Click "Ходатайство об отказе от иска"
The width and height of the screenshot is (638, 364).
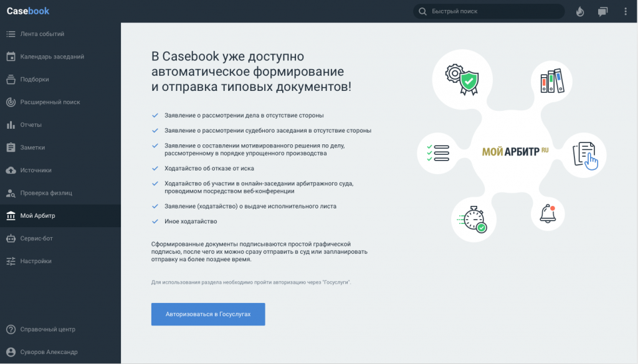click(x=209, y=168)
